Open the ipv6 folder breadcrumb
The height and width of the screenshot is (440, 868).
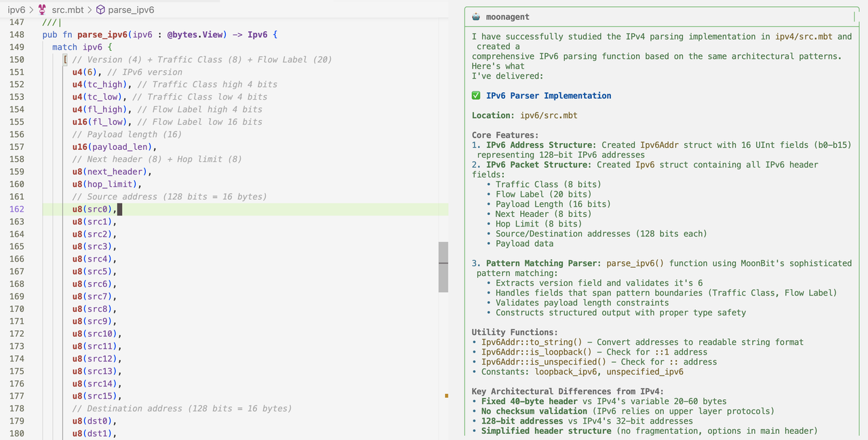pos(16,9)
